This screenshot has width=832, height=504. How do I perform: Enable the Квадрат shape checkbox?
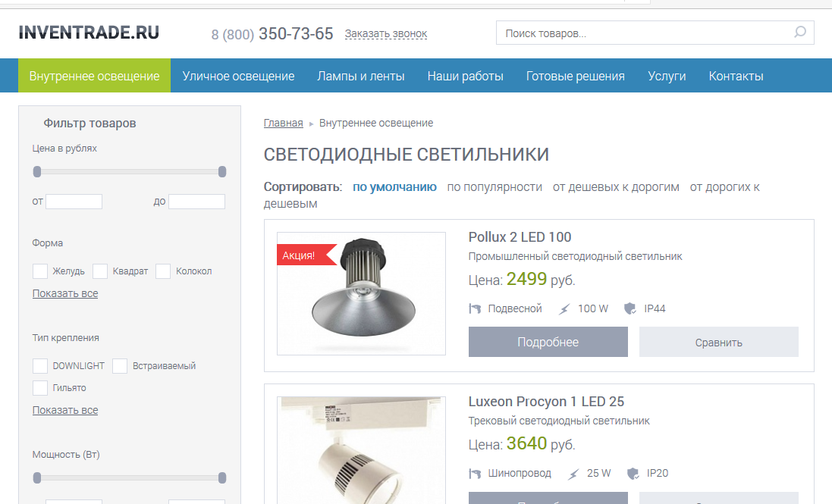pyautogui.click(x=99, y=271)
